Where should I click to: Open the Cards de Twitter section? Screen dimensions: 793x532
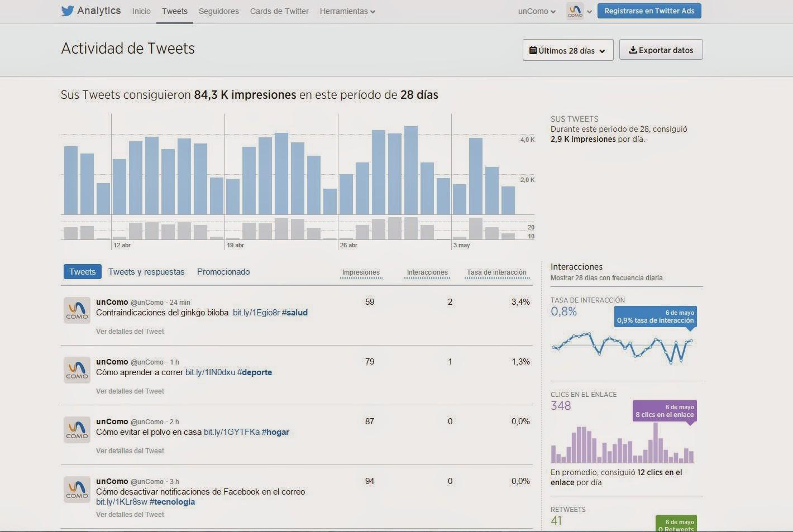click(279, 11)
